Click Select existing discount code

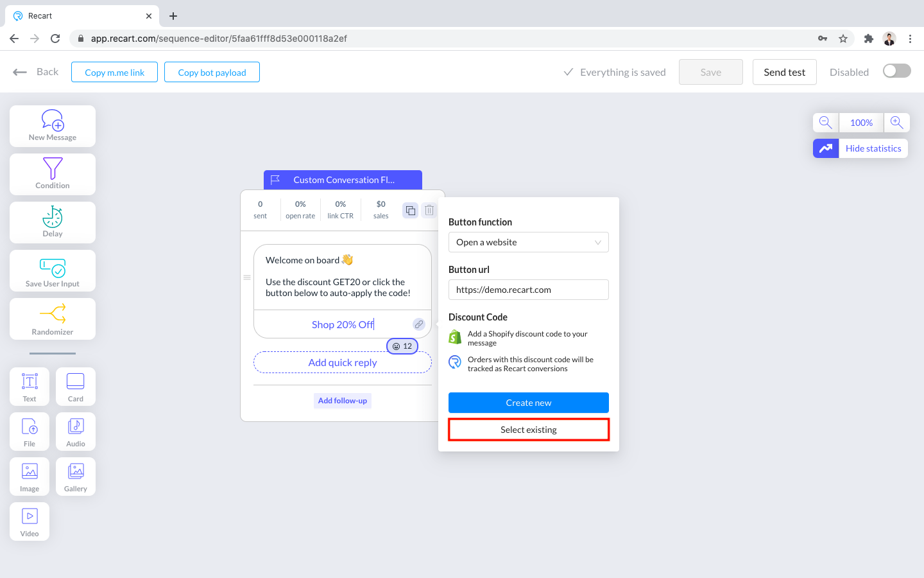[529, 430]
